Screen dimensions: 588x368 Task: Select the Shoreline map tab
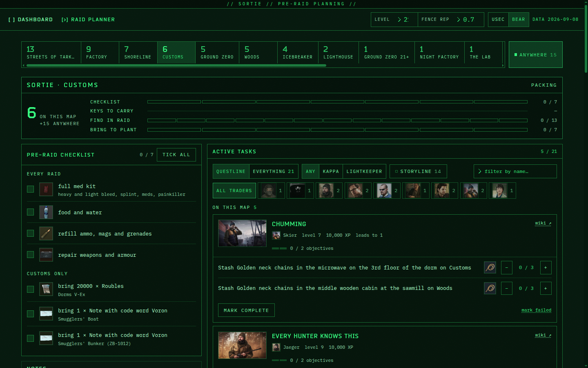click(x=138, y=52)
